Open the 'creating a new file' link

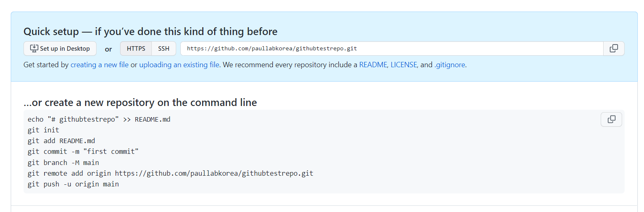pos(99,65)
